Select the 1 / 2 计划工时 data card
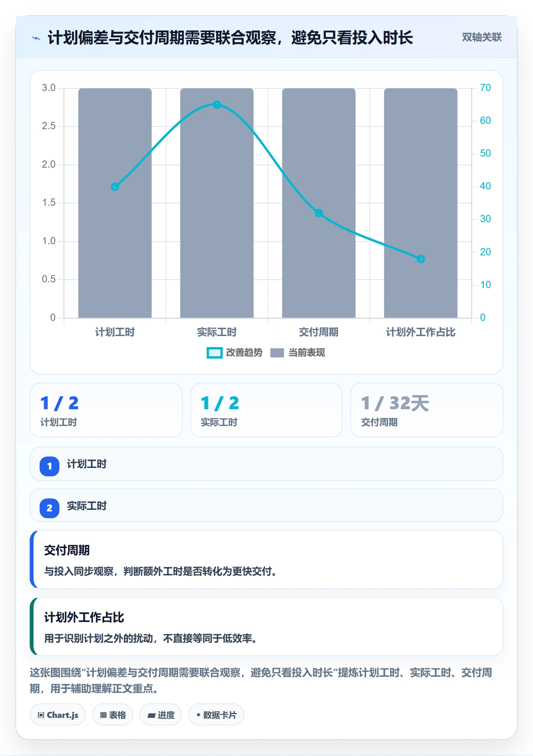This screenshot has width=533, height=756. pyautogui.click(x=106, y=410)
